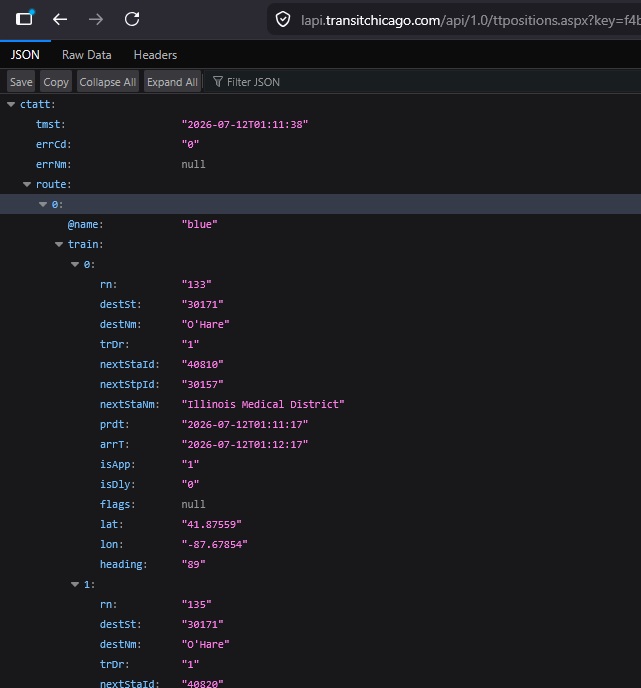
Task: Switch to the JSON tab
Action: coord(25,55)
